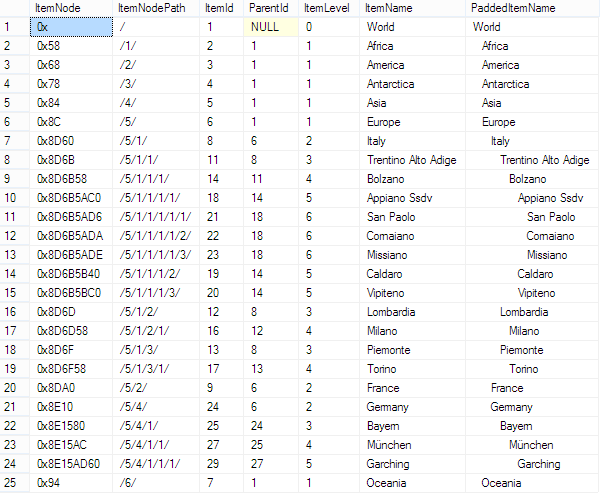Viewport: 603px width, 494px height.
Task: Select the ItemNodePath column header
Action: pyautogui.click(x=156, y=8)
